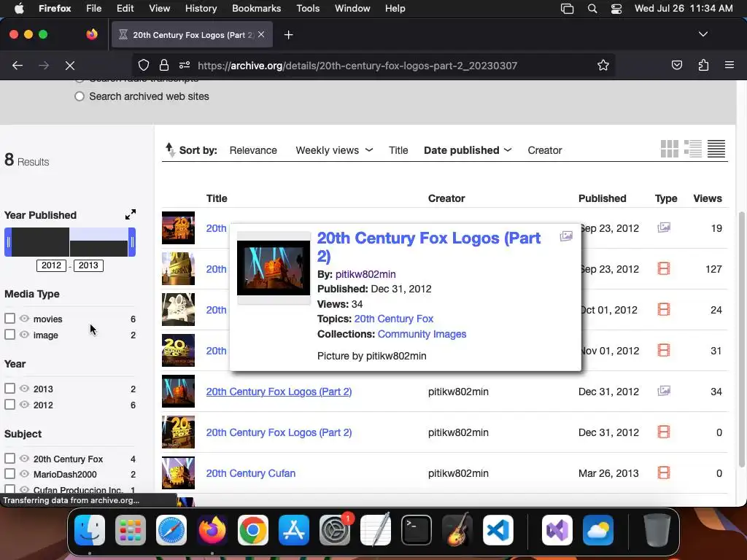Open 20th Century Cufan item
This screenshot has height=560, width=747.
[251, 472]
